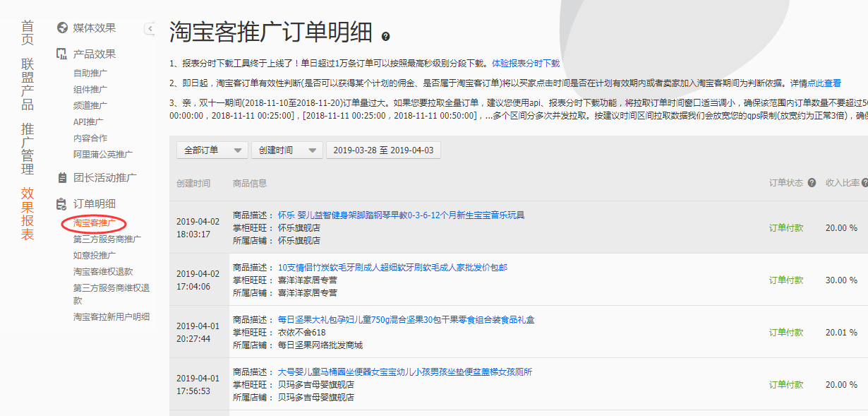Go to 首页 tab

coord(28,33)
